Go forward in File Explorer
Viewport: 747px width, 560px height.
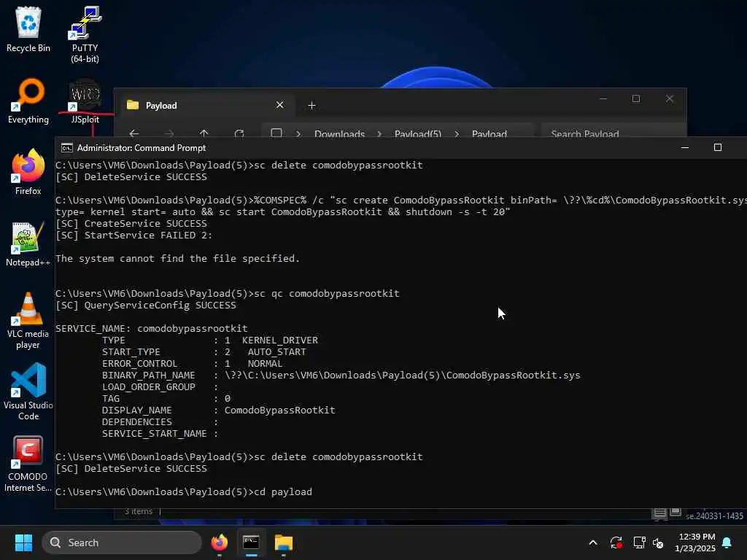169,134
